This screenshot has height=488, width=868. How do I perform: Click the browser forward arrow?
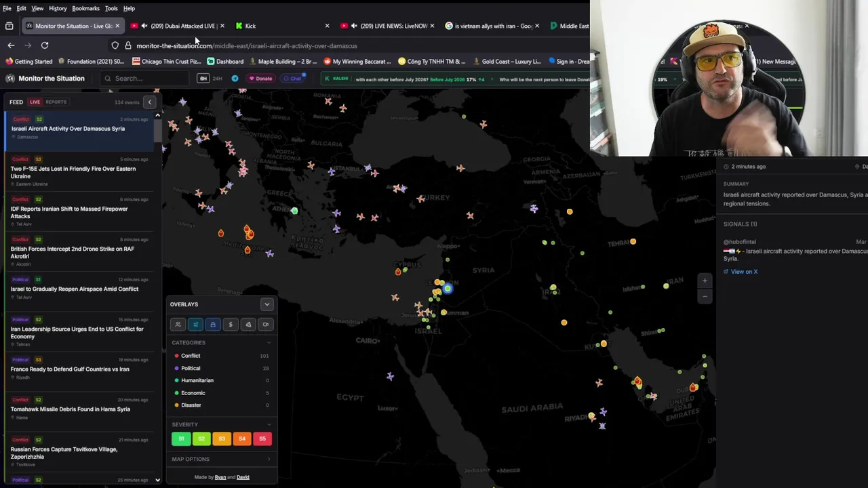(x=28, y=45)
